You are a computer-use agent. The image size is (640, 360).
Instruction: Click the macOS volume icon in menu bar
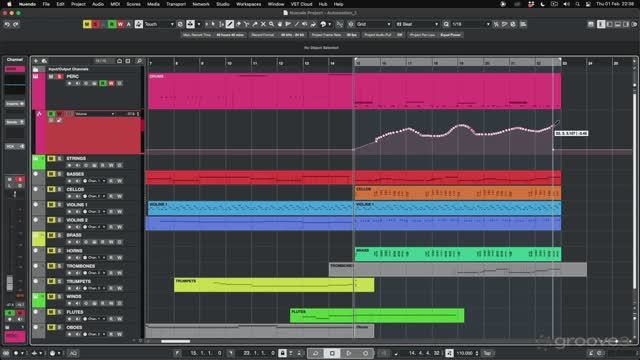click(x=566, y=4)
